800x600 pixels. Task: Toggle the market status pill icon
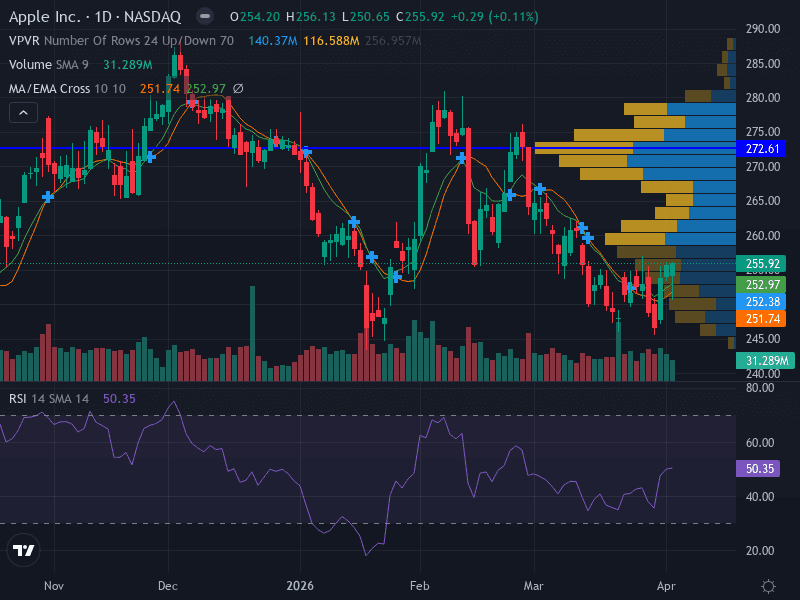[205, 16]
